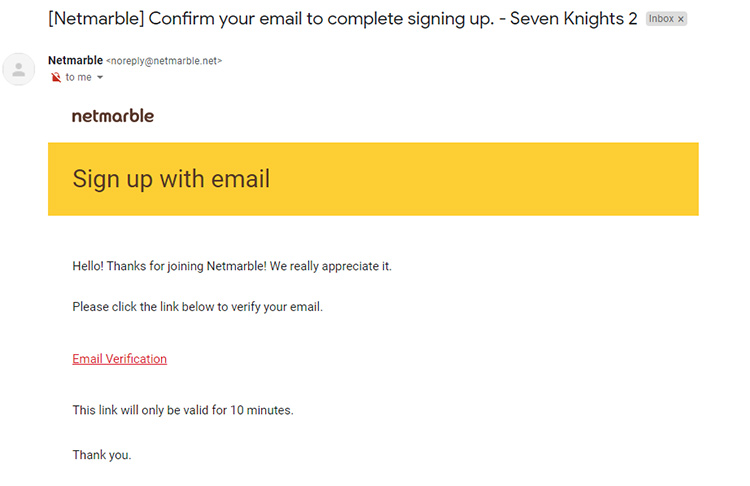Viewport: 750px width, 486px height.
Task: Click 'Seven Knights 2' in the subject line
Action: click(x=574, y=19)
